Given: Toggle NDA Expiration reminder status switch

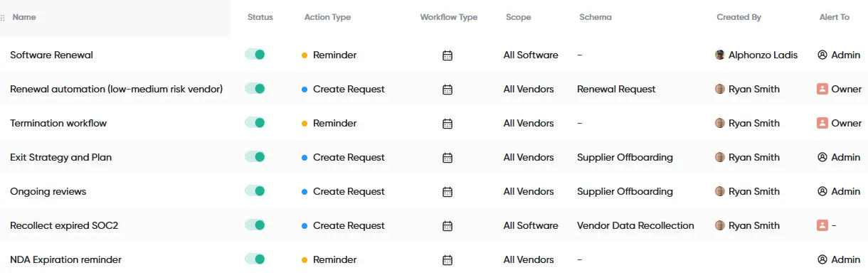Looking at the screenshot, I should pos(255,259).
